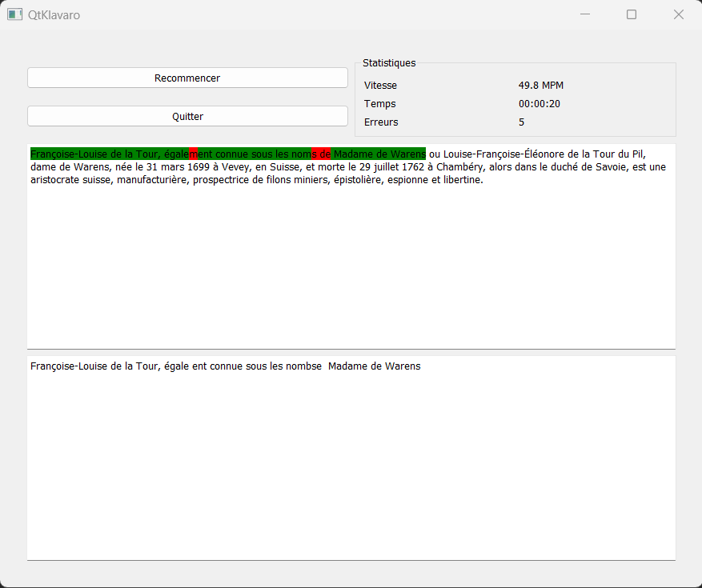Close the QtKlavaro window
The image size is (702, 588).
click(x=679, y=14)
